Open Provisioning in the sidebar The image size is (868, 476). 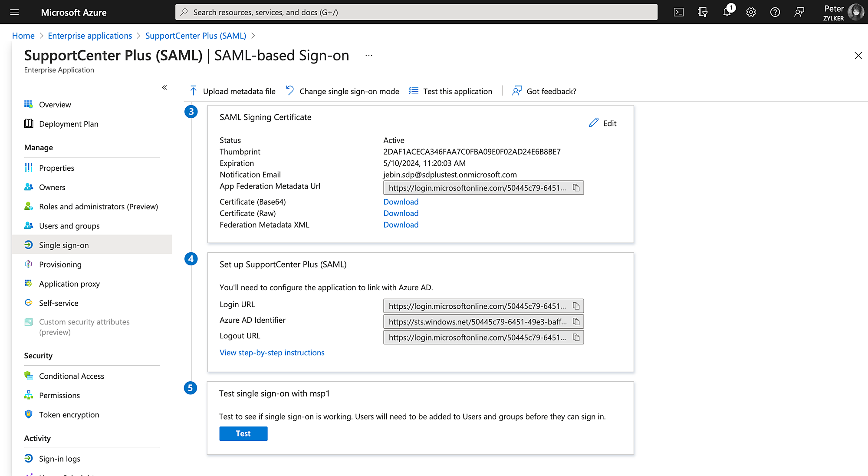coord(60,264)
